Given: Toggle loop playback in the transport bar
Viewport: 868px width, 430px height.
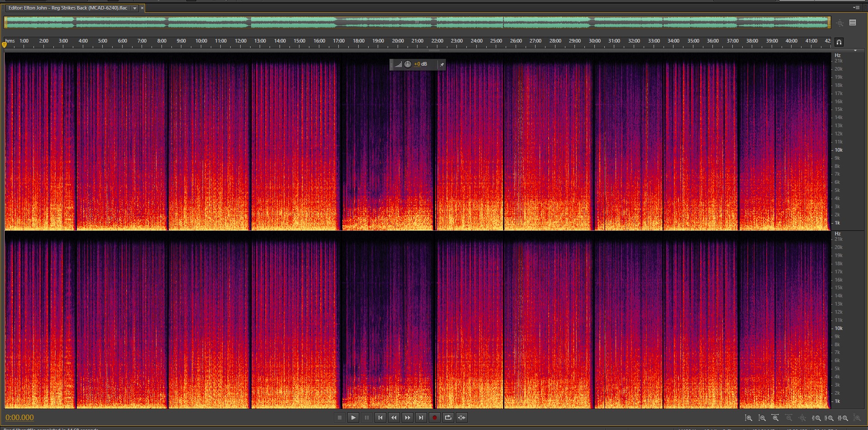Looking at the screenshot, I should (x=448, y=418).
